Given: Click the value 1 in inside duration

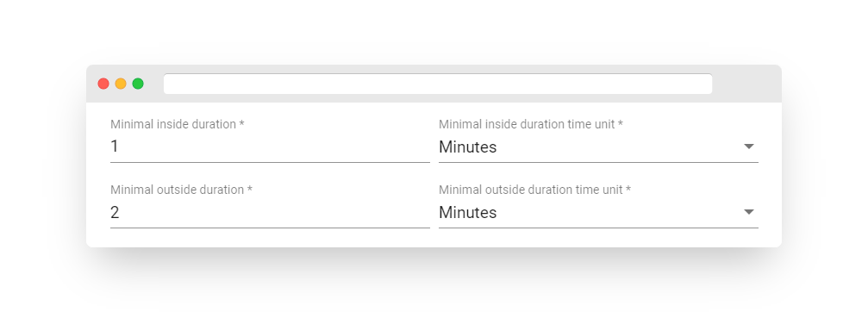Looking at the screenshot, I should point(115,147).
